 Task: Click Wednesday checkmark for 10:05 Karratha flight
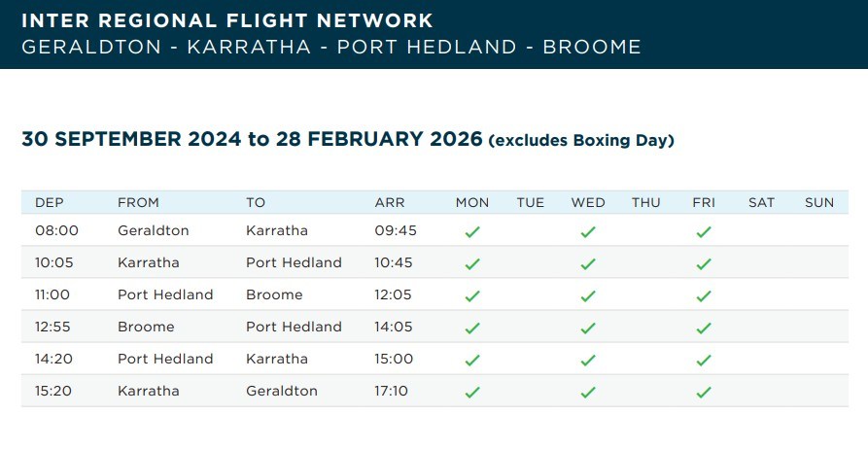[588, 264]
